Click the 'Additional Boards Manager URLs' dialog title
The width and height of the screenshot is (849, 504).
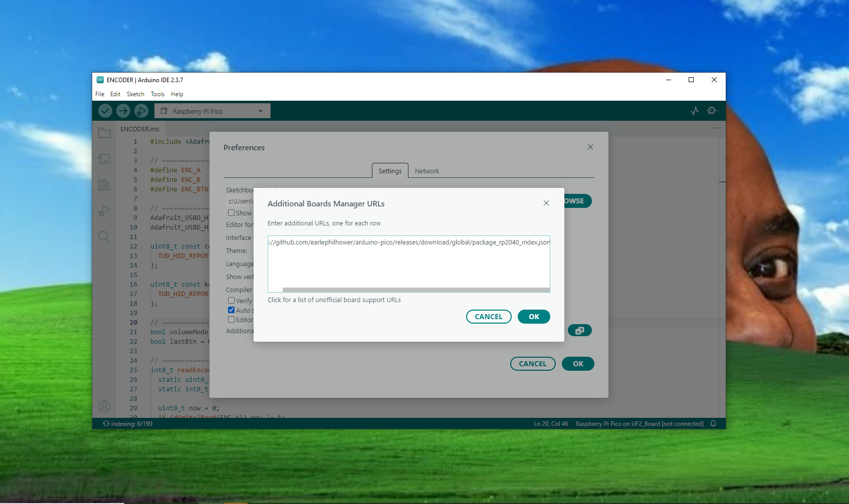coord(326,204)
